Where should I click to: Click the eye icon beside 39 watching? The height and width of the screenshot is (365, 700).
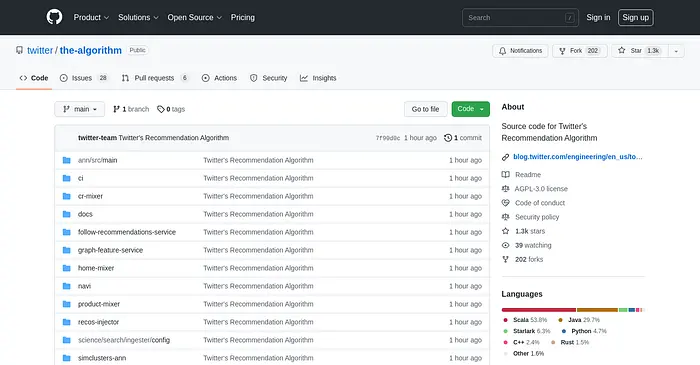(505, 245)
